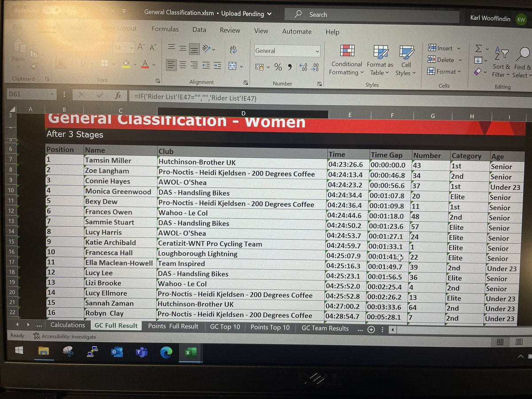Open the Review ribbon tab
The width and height of the screenshot is (532, 399).
230,30
